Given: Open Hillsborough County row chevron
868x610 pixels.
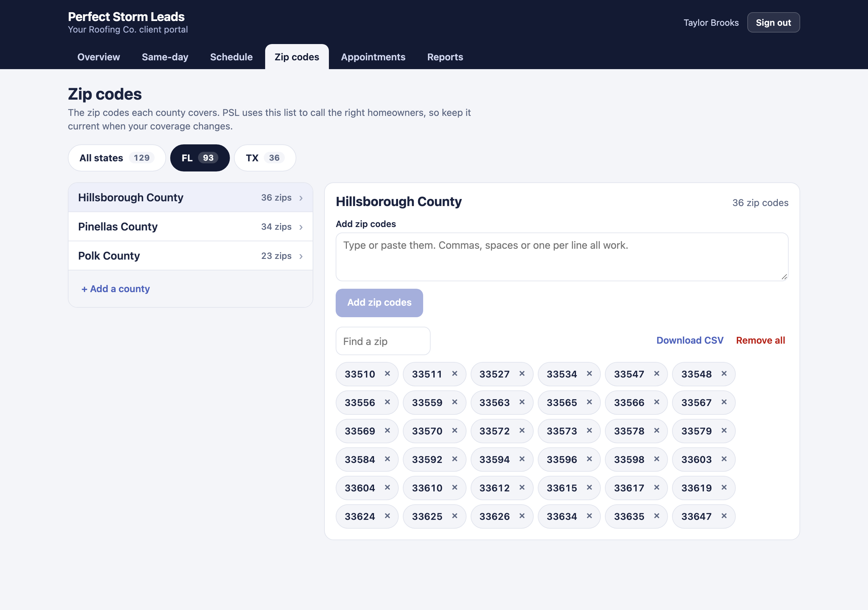Looking at the screenshot, I should click(x=301, y=198).
